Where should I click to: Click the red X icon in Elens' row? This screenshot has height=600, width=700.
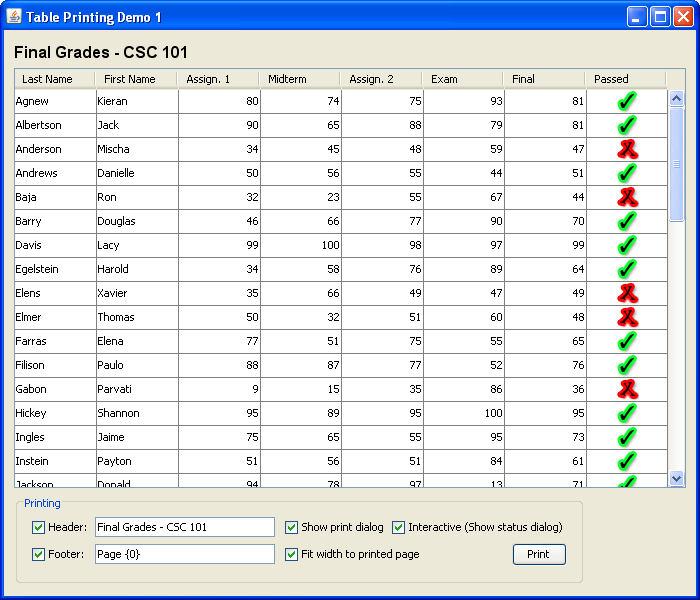pyautogui.click(x=627, y=293)
